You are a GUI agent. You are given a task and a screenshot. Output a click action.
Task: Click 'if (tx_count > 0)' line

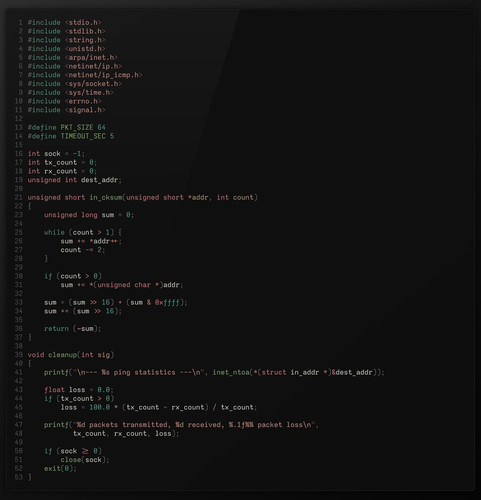coord(79,398)
